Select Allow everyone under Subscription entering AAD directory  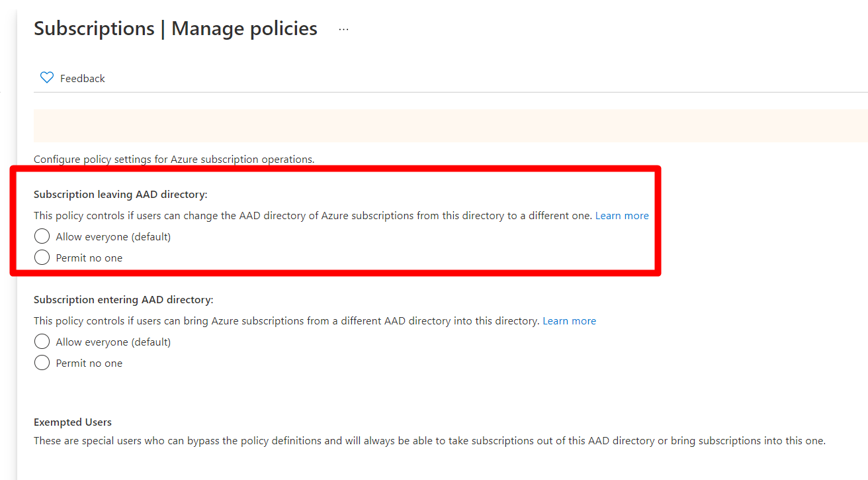[42, 342]
